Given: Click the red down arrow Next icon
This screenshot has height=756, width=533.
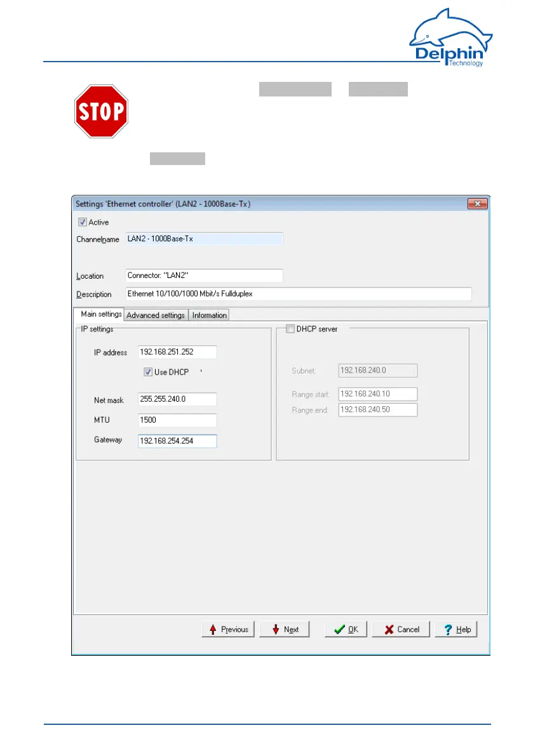Looking at the screenshot, I should [276, 629].
